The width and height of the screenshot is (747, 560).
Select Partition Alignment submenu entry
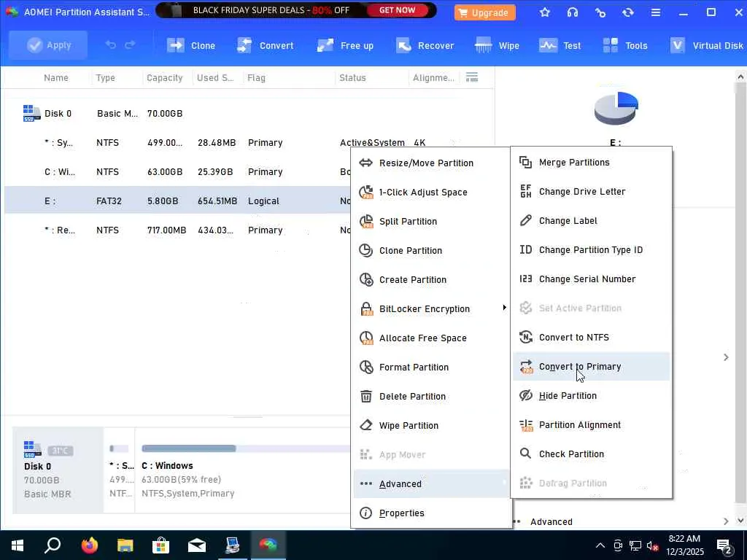point(591,425)
